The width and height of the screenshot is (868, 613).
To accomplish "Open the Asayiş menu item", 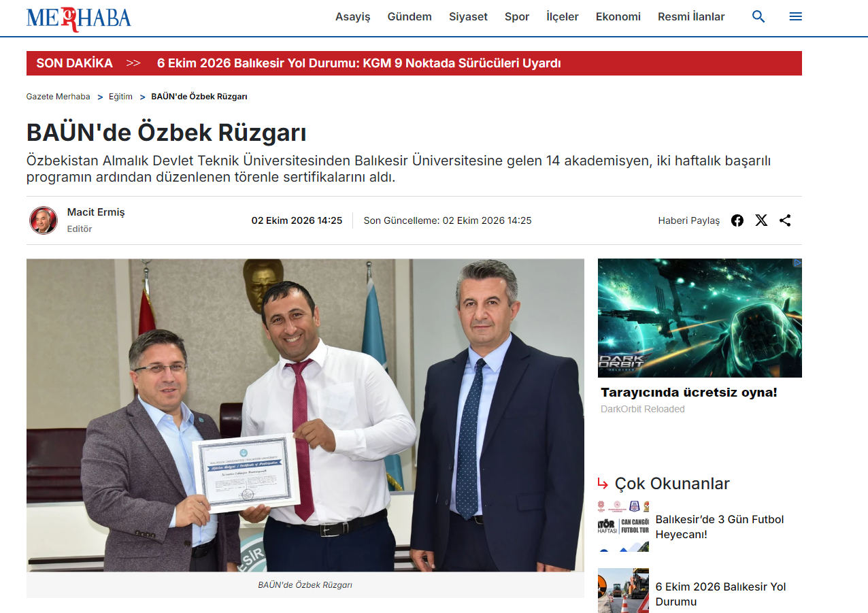I will point(353,17).
